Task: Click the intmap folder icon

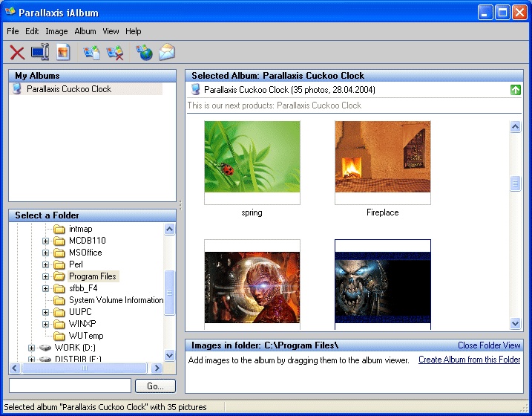Action: [x=59, y=230]
